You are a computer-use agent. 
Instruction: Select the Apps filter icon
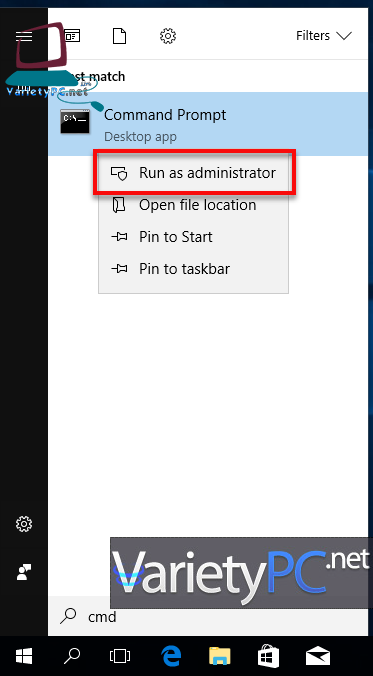[x=72, y=36]
